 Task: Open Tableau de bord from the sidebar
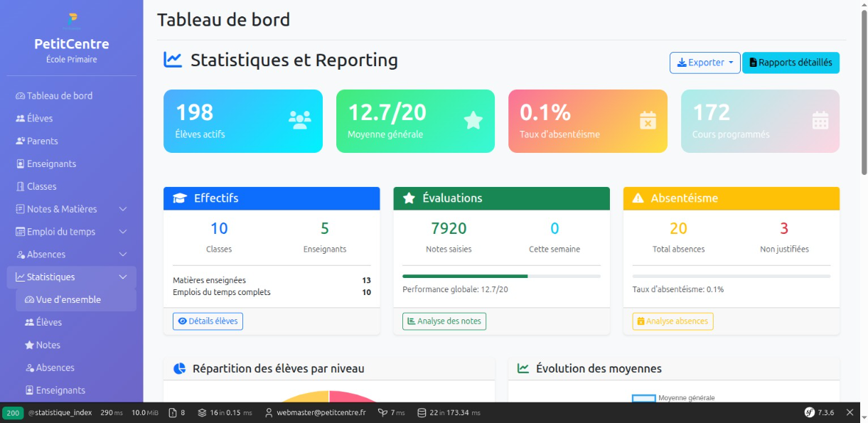click(x=53, y=95)
